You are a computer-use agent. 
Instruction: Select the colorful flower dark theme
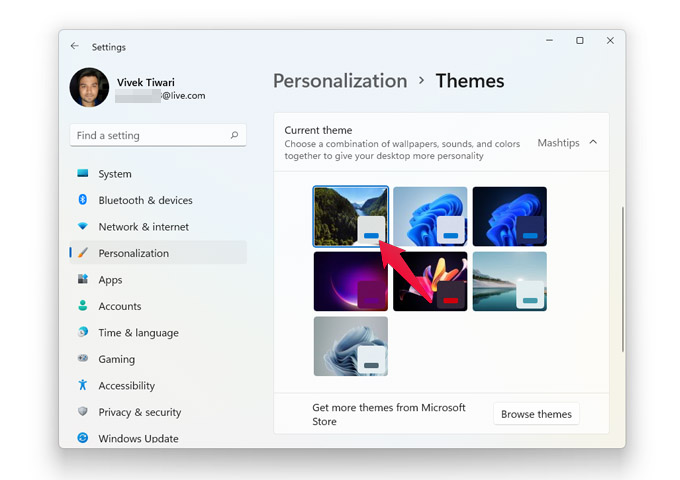430,281
